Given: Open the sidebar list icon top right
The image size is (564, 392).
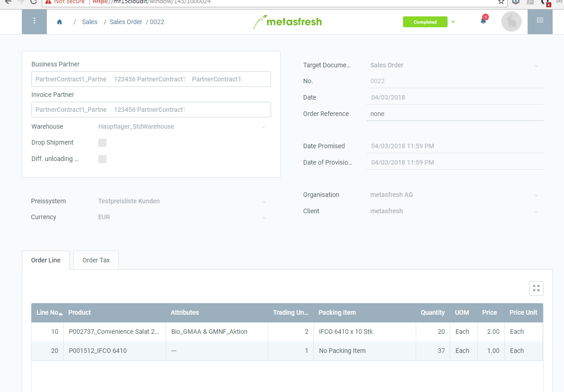Looking at the screenshot, I should (540, 20).
